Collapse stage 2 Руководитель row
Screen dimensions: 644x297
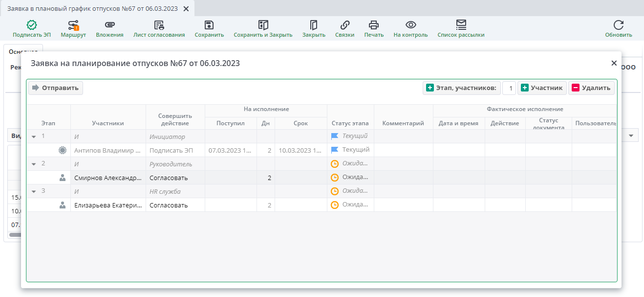[34, 164]
